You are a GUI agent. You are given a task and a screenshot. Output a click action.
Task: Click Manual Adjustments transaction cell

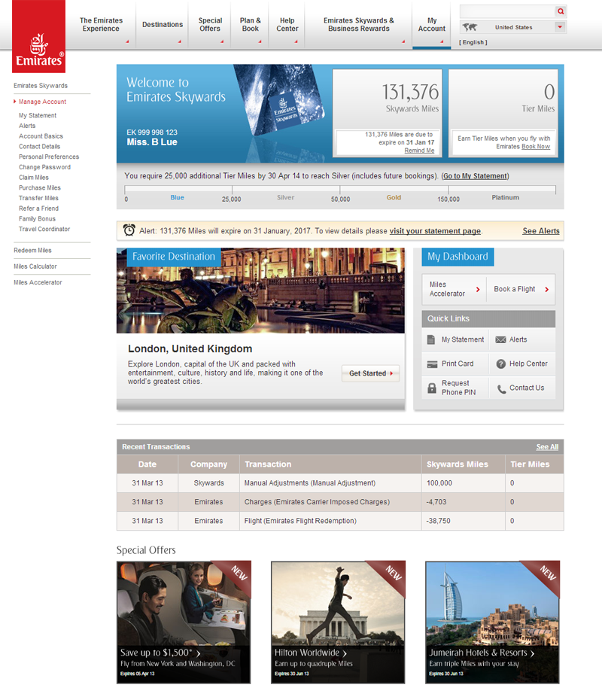330,483
